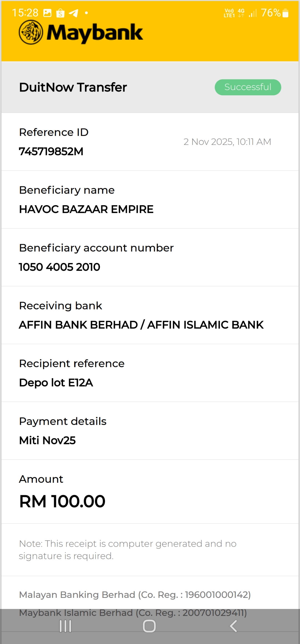Tap the Malayan Banking Berhad registration text
The width and height of the screenshot is (300, 644).
coord(135,595)
